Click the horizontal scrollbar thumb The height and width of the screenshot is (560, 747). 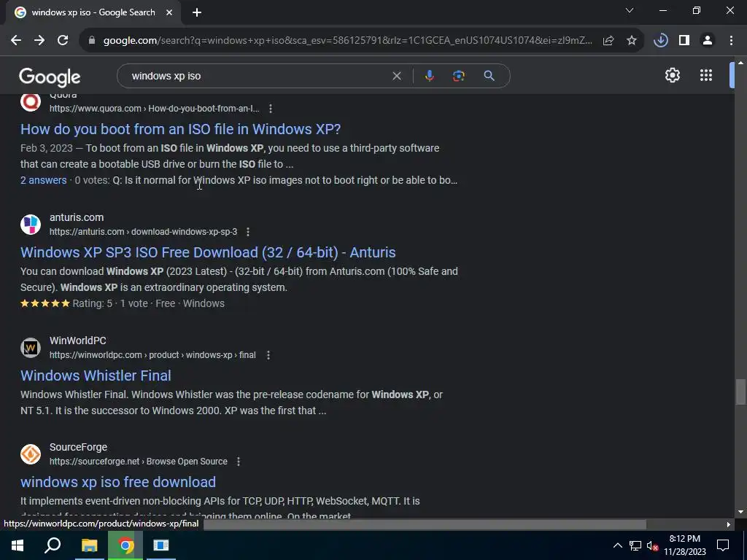424,525
